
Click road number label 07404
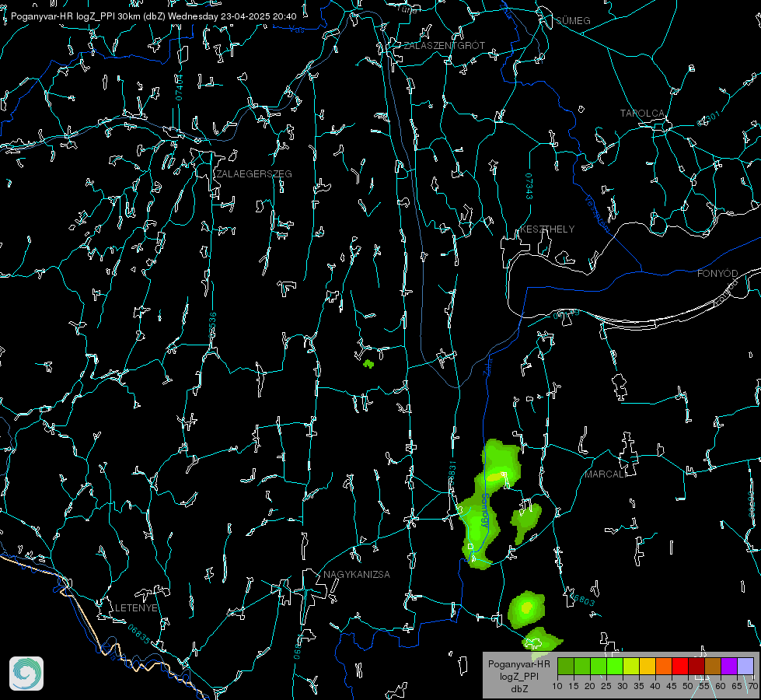[179, 87]
